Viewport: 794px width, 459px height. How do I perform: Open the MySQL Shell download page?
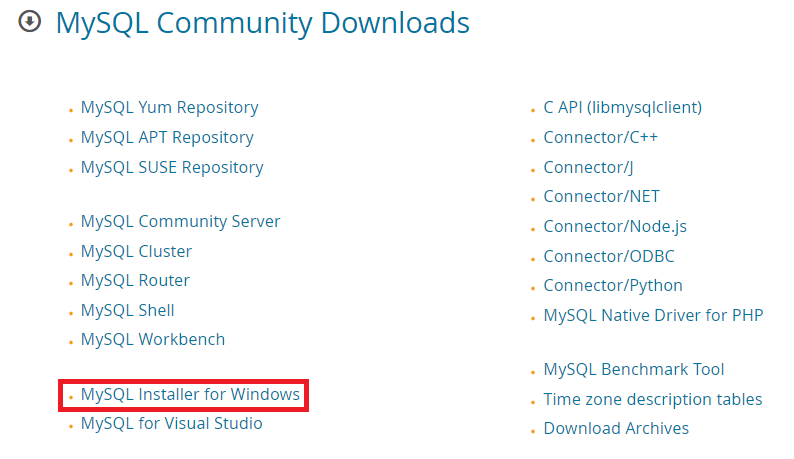[x=128, y=310]
